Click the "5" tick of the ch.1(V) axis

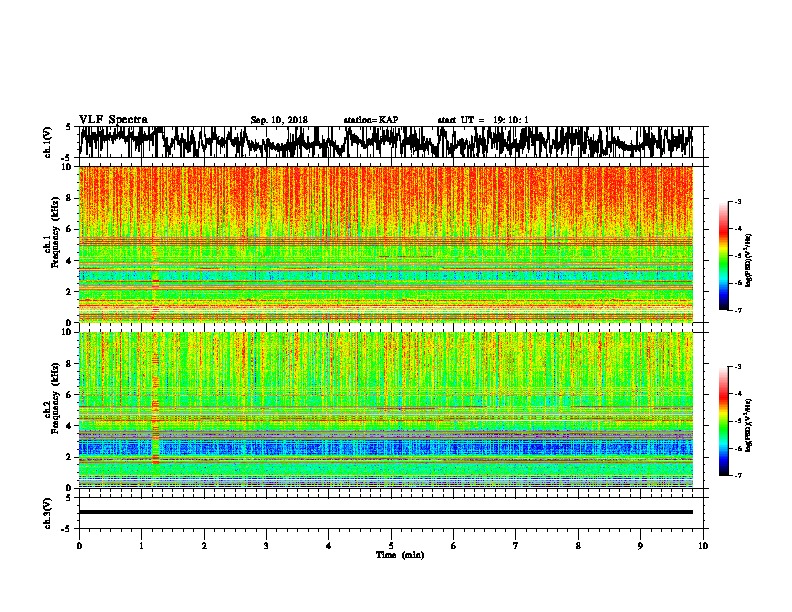(69, 127)
